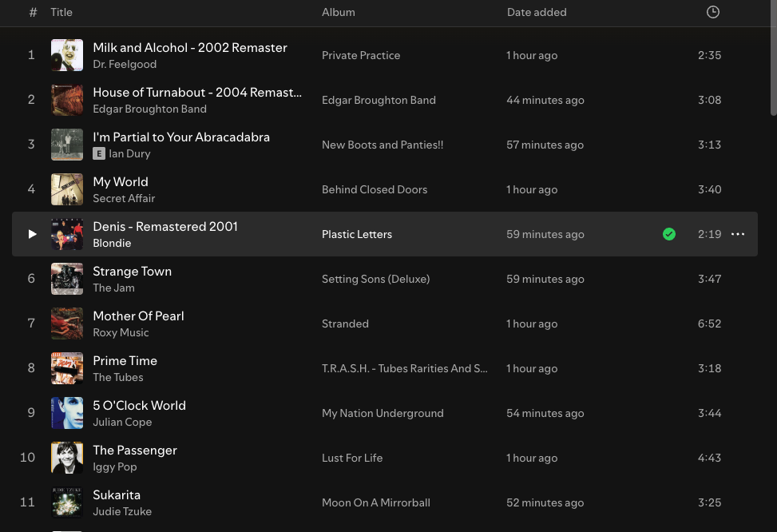Click the Explicit badge on Ian Dury track

99,153
